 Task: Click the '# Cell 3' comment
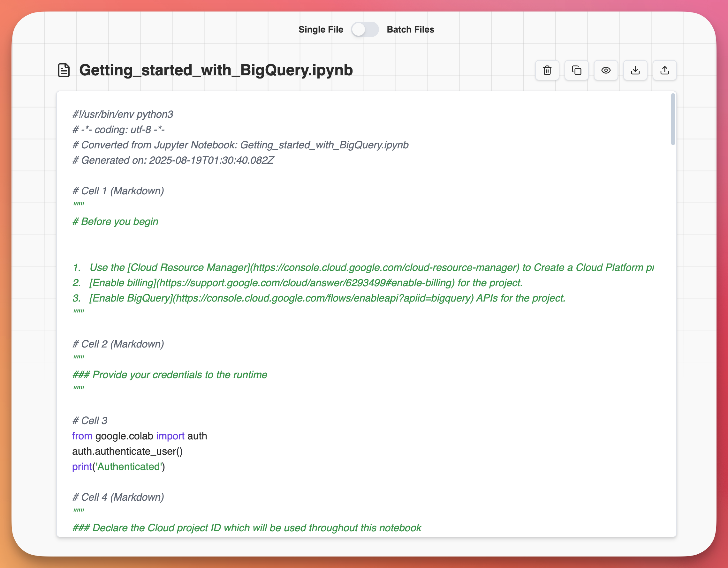click(x=90, y=421)
